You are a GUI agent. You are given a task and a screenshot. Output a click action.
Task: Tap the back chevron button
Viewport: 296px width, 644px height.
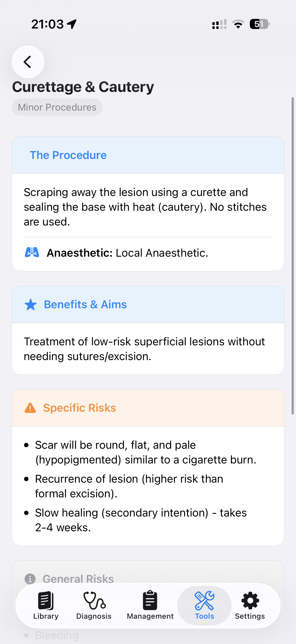coord(28,62)
